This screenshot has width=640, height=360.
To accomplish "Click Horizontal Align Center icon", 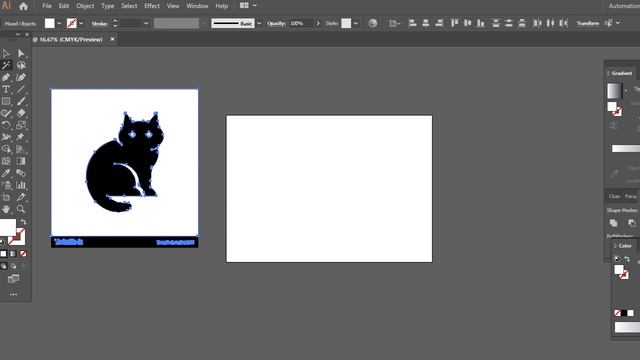I will [x=426, y=23].
